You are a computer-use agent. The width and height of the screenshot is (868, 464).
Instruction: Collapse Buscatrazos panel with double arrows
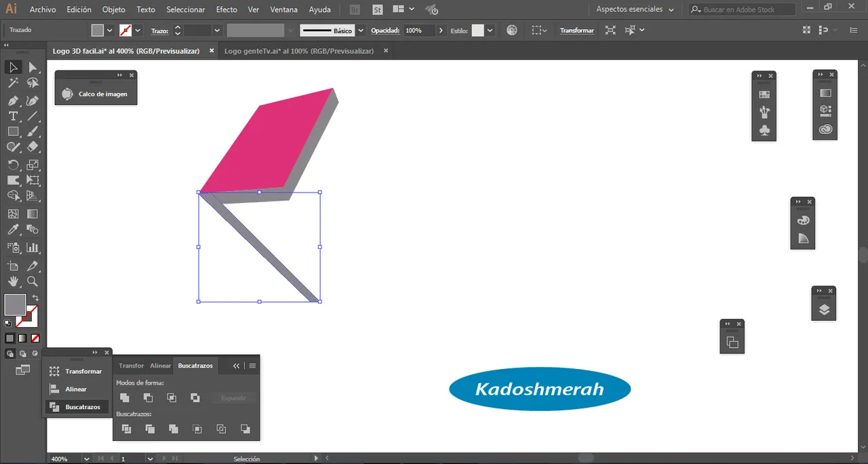click(236, 366)
